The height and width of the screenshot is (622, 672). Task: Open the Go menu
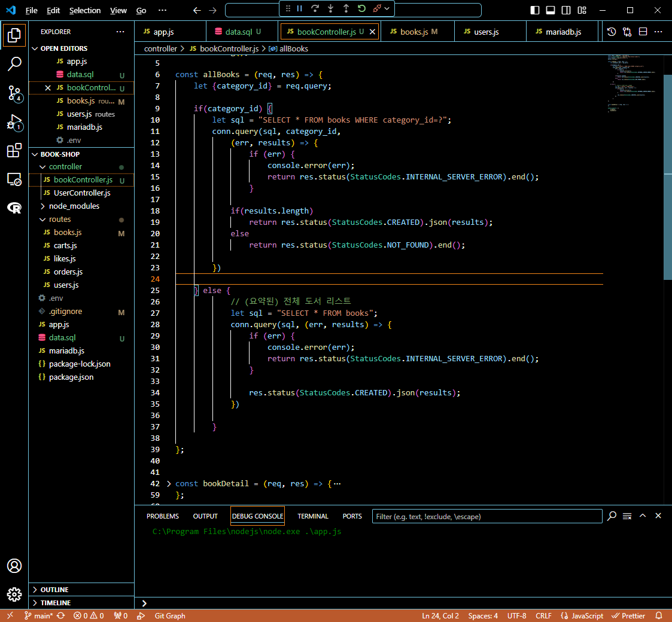pos(141,10)
